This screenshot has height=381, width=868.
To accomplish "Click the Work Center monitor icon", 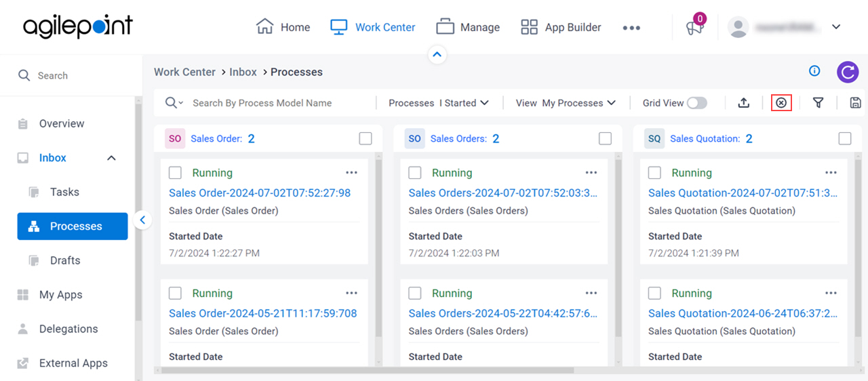I will (338, 27).
